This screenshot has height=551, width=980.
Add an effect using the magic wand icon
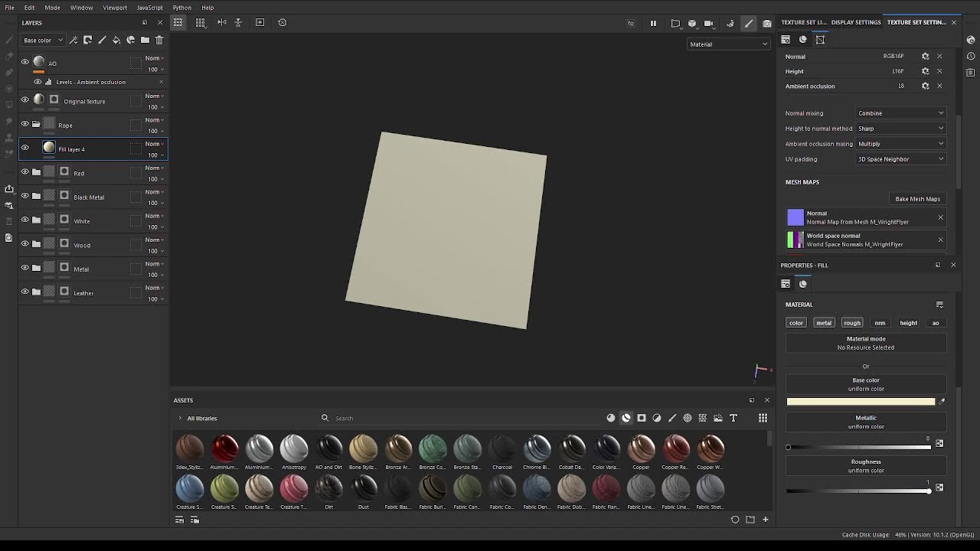coord(73,40)
